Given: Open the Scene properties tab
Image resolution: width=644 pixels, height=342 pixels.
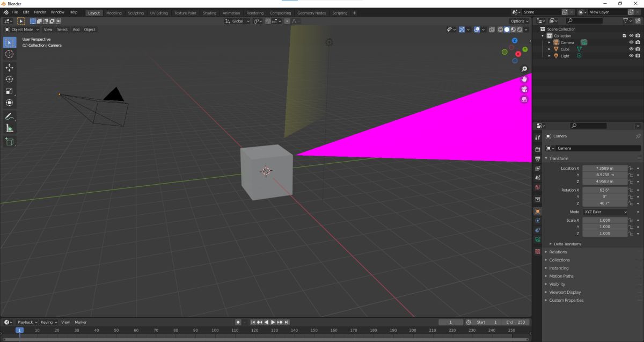Looking at the screenshot, I should click(x=537, y=178).
